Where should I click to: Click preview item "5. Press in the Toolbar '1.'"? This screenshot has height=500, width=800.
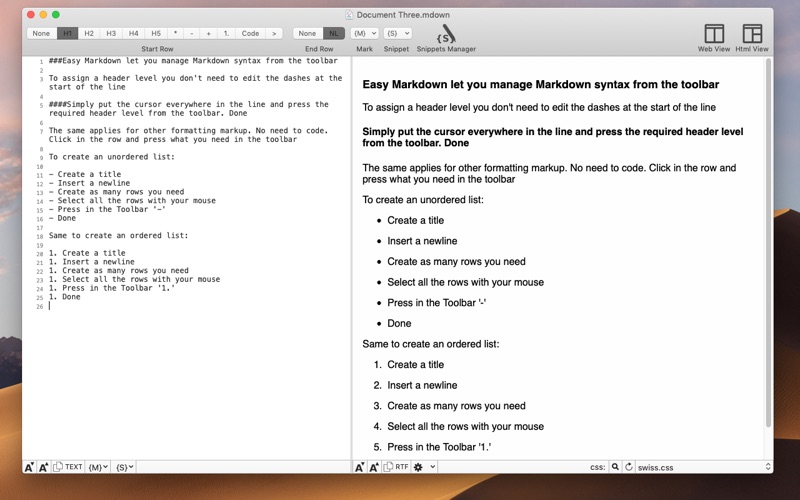432,447
